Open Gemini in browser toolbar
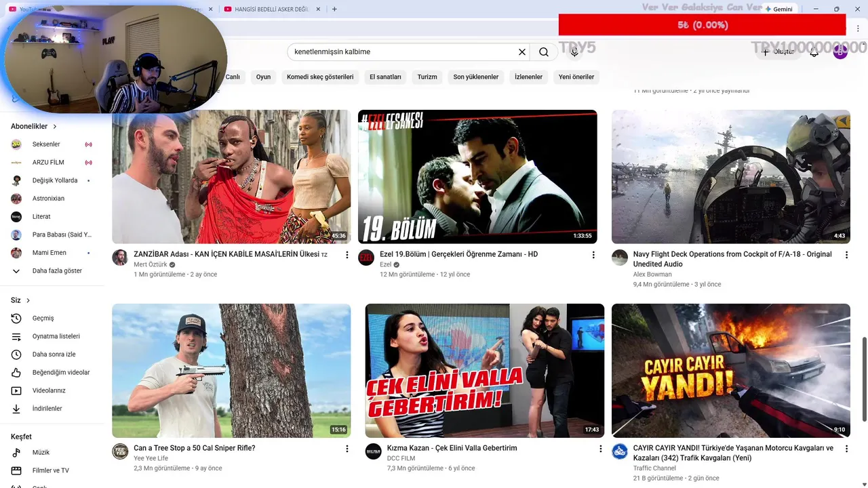The image size is (868, 488). [x=778, y=9]
